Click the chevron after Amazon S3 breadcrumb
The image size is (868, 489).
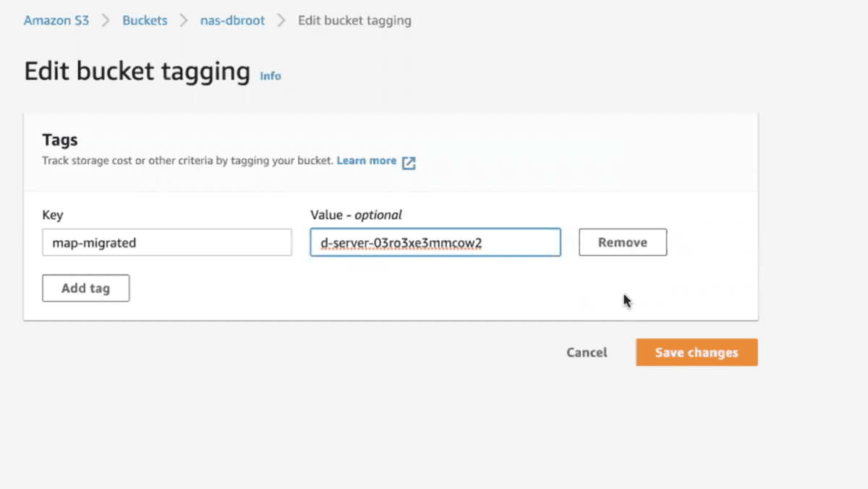coord(106,20)
